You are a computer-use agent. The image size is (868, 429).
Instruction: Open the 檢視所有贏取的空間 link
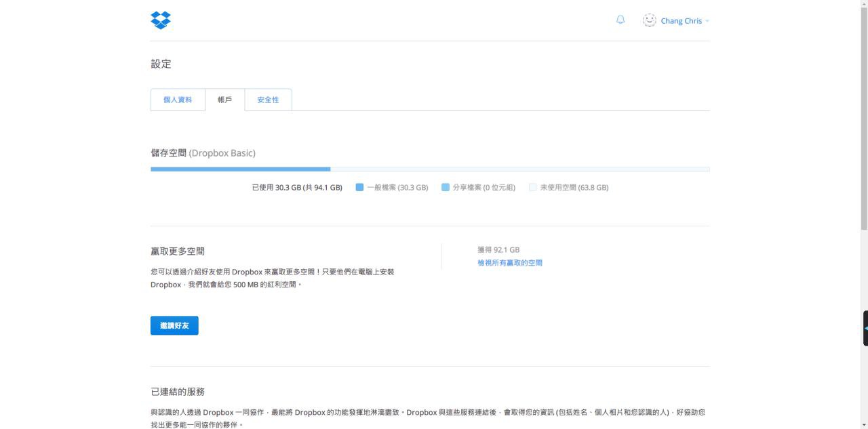[509, 263]
